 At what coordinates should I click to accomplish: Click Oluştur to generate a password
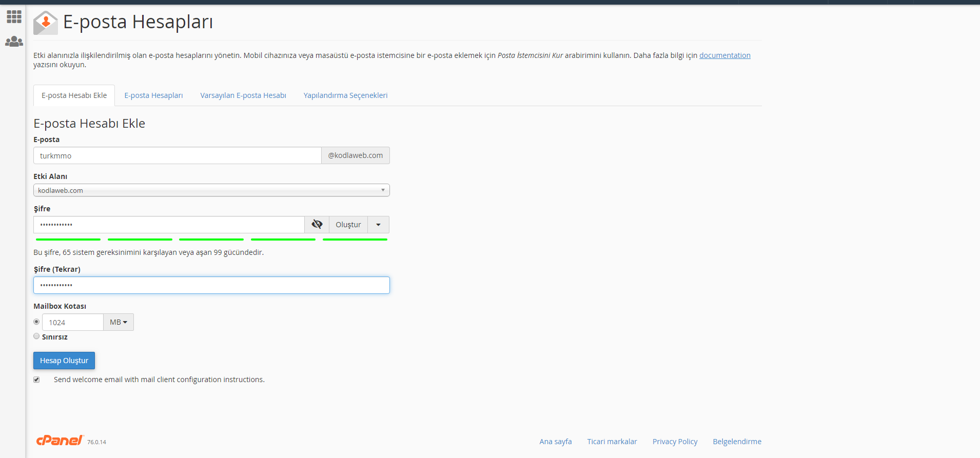tap(348, 225)
